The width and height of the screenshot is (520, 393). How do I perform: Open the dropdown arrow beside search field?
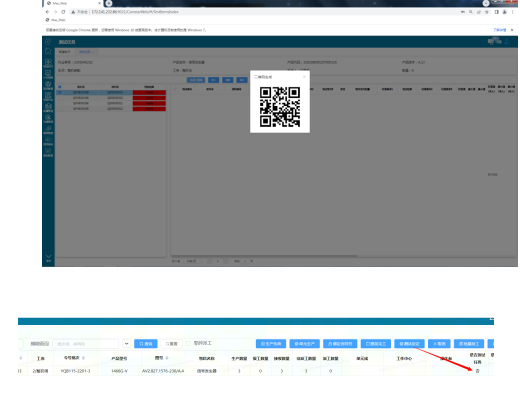127,343
